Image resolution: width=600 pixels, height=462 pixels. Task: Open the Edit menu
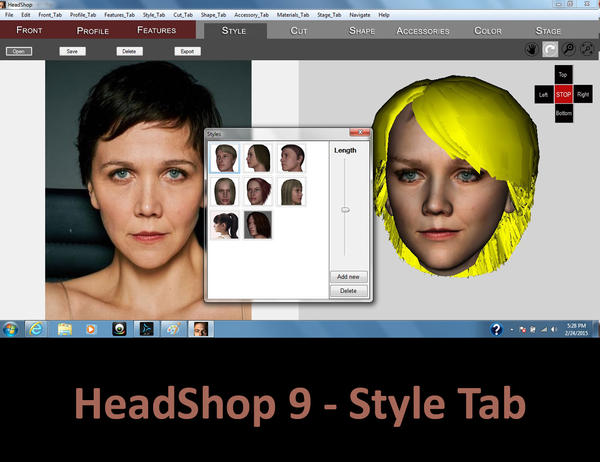point(26,15)
